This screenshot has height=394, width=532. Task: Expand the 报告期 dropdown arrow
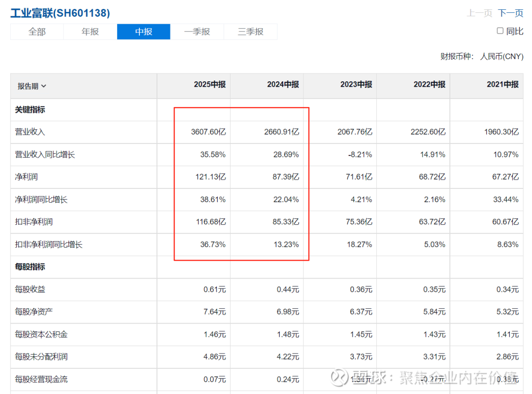pos(44,86)
